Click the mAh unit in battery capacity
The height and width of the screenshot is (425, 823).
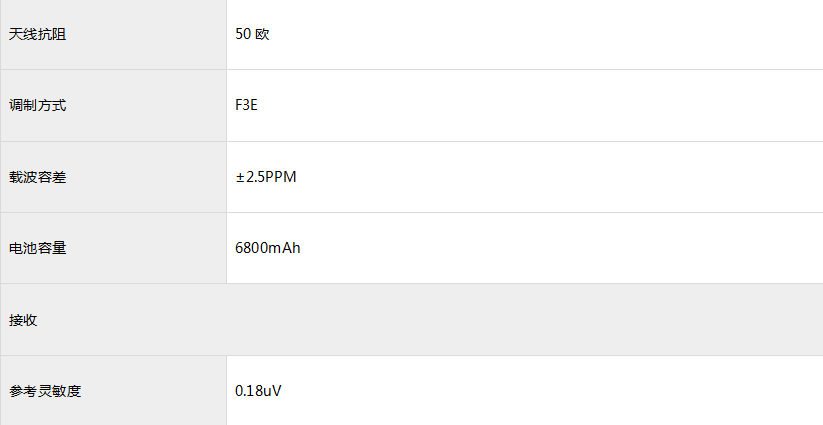click(285, 248)
